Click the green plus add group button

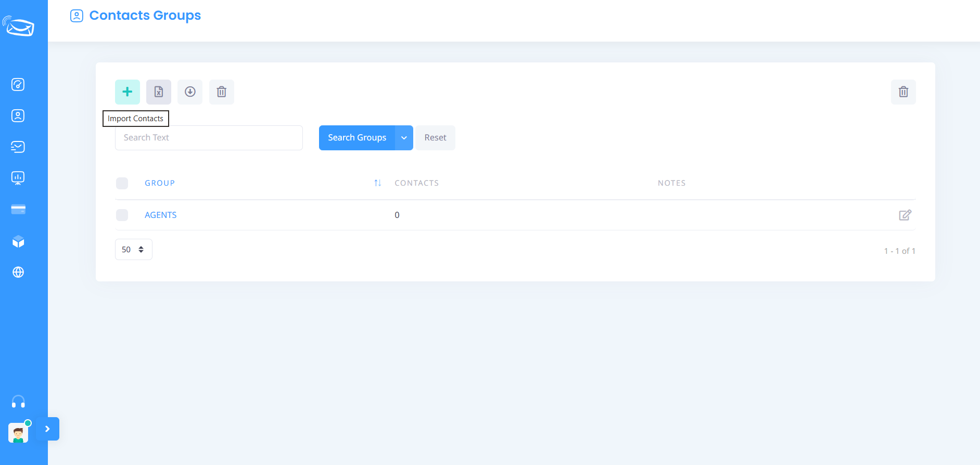128,92
